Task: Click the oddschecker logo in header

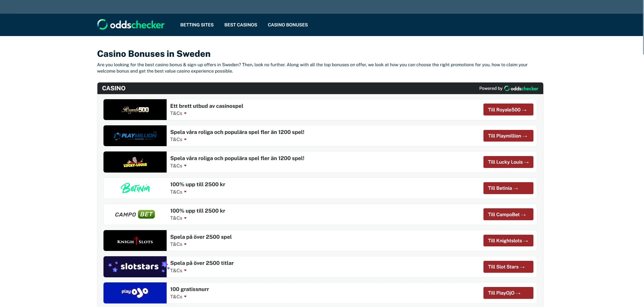Action: click(131, 25)
